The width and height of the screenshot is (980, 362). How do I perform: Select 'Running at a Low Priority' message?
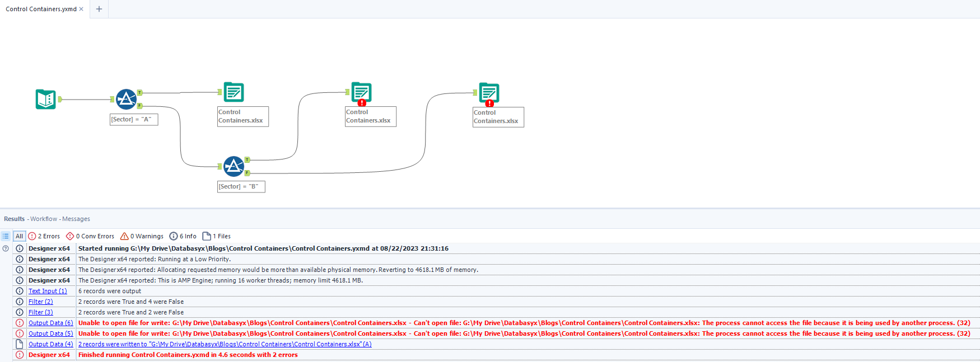(155, 259)
